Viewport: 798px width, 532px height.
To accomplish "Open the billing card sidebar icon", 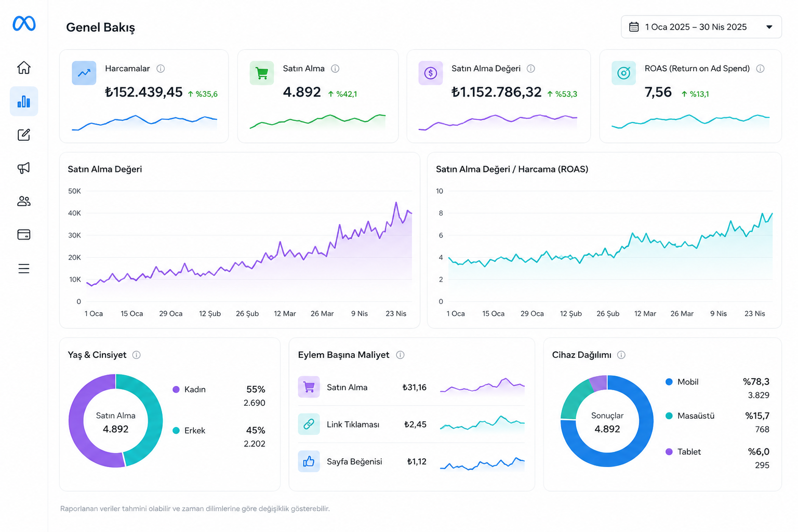I will pos(24,235).
